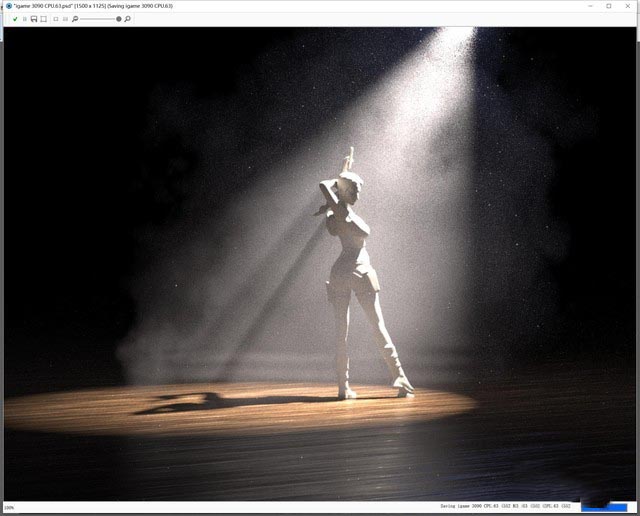The width and height of the screenshot is (640, 516).
Task: Maximize the render preview window
Action: [608, 6]
